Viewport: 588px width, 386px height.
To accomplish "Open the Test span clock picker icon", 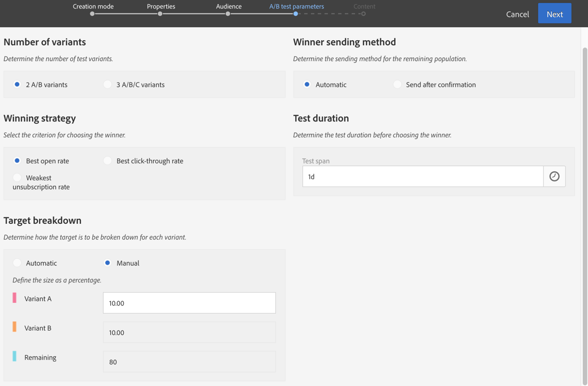I will point(554,176).
